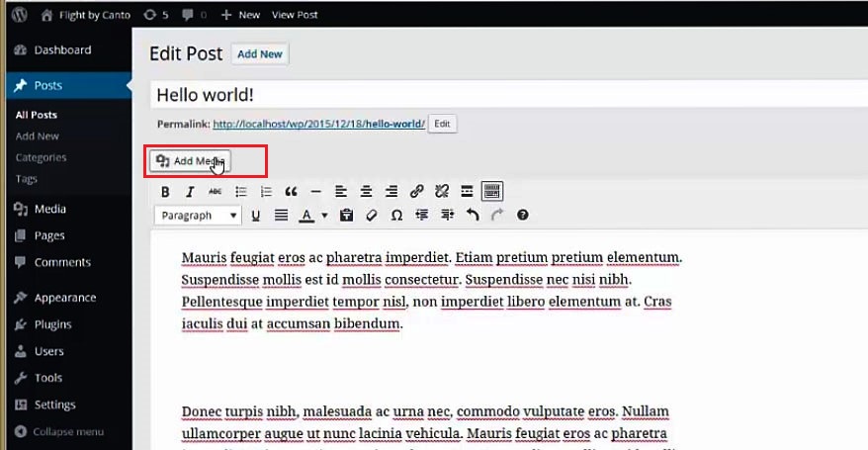Open the Media menu in sidebar
868x450 pixels.
tap(49, 209)
